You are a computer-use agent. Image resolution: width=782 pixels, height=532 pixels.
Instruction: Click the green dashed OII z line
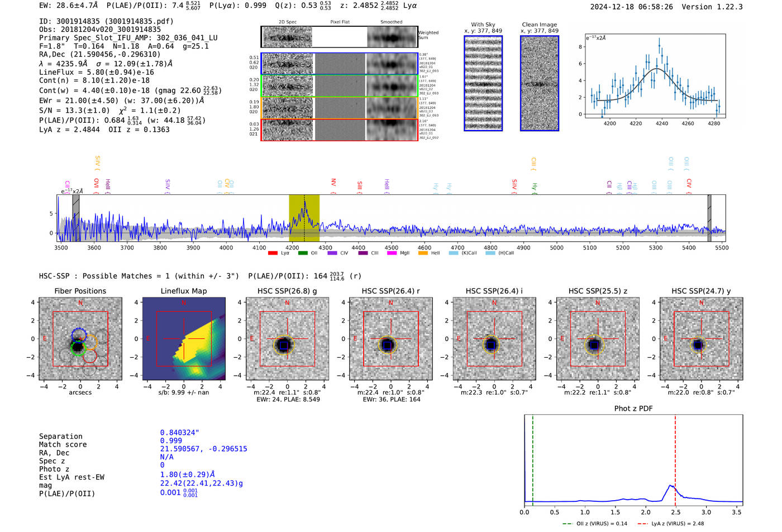[x=533, y=460]
